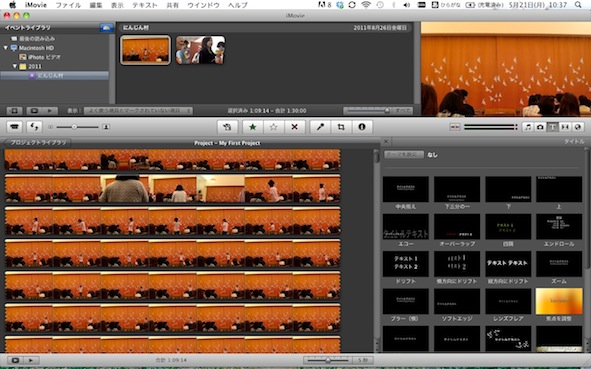
Task: Add selection to project
Action: [227, 127]
